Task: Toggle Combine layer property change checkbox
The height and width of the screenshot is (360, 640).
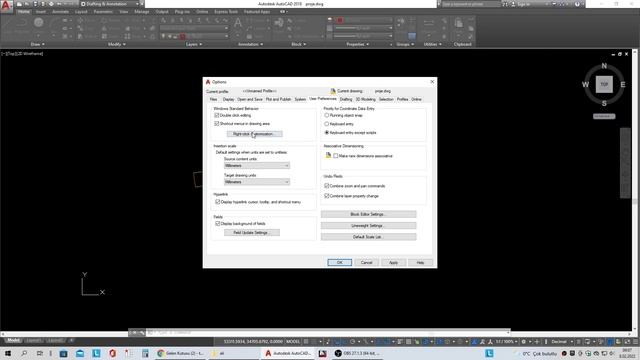Action: pos(327,196)
